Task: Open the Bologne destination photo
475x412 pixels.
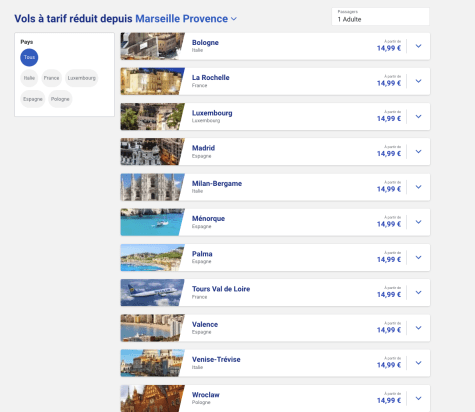Action: coord(152,46)
